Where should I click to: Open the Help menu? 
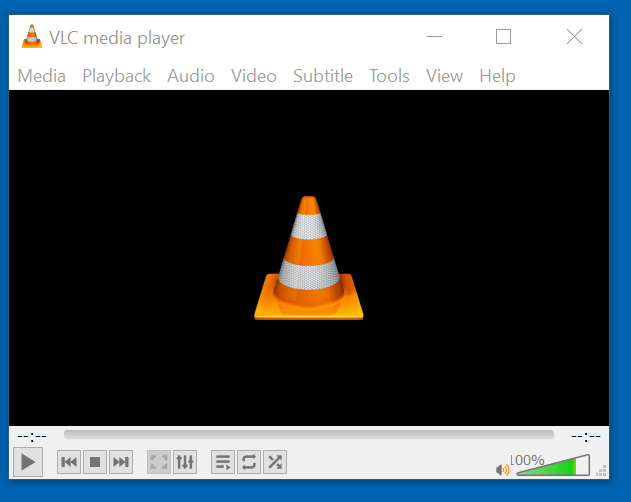tap(497, 76)
